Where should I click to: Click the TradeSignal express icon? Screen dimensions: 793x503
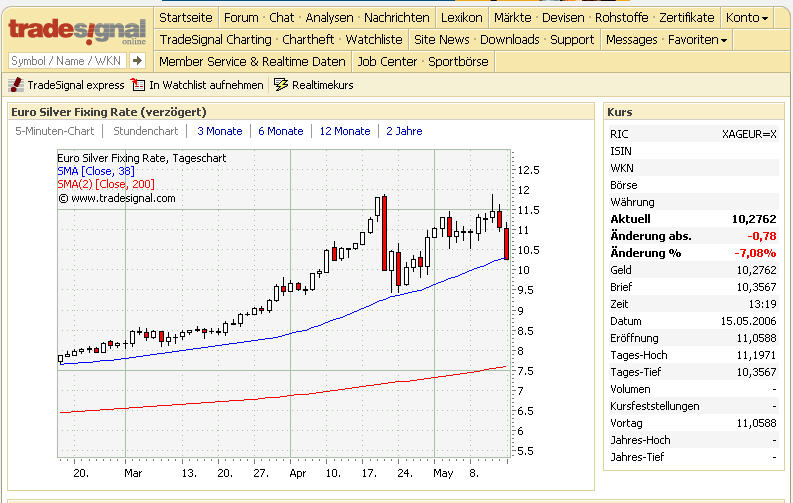coord(15,85)
